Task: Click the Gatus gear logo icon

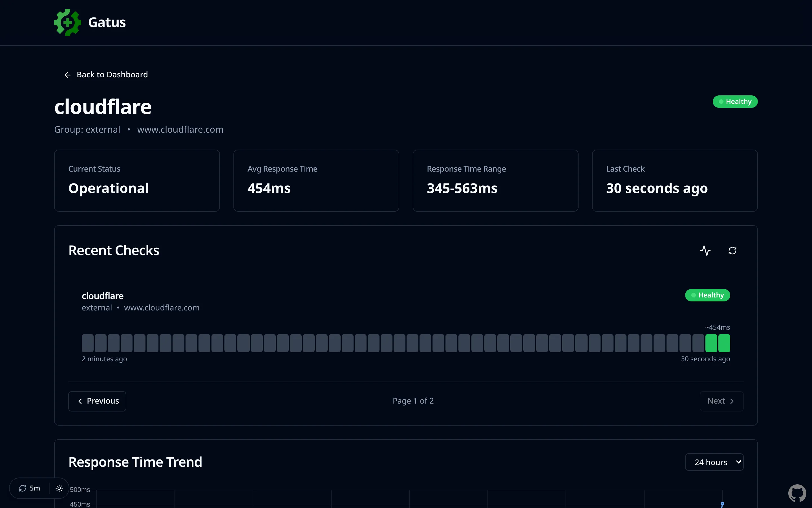Action: 67,23
